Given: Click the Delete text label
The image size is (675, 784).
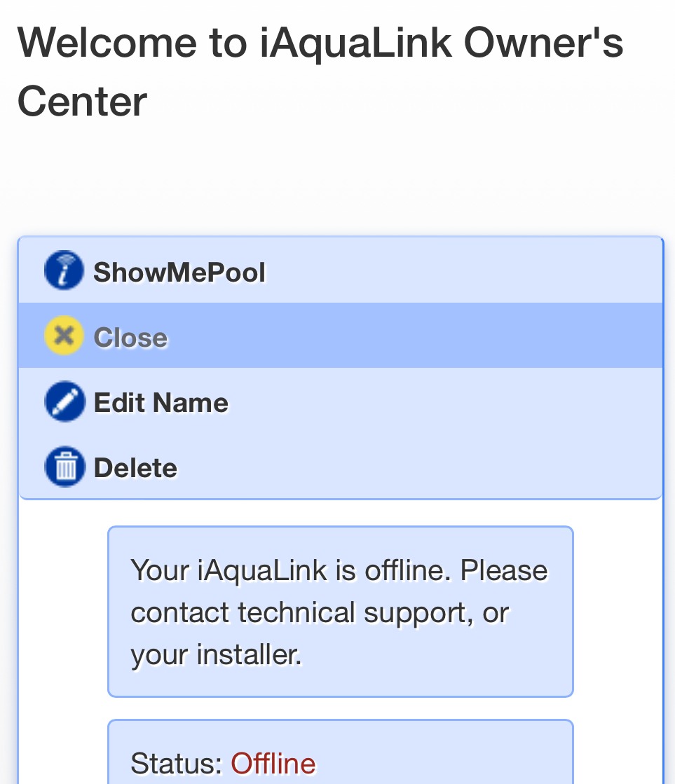Looking at the screenshot, I should 135,468.
